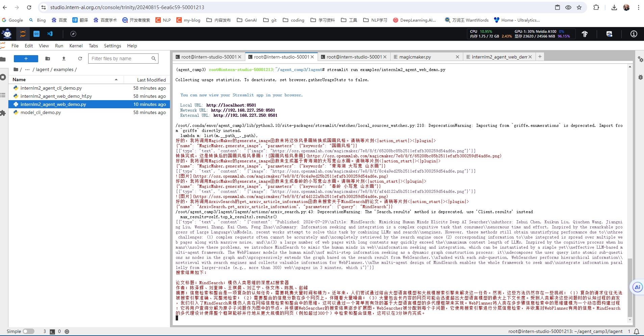644x336 pixels.
Task: Open the JupyterLab launcher icon in top bar
Action: 23,34
